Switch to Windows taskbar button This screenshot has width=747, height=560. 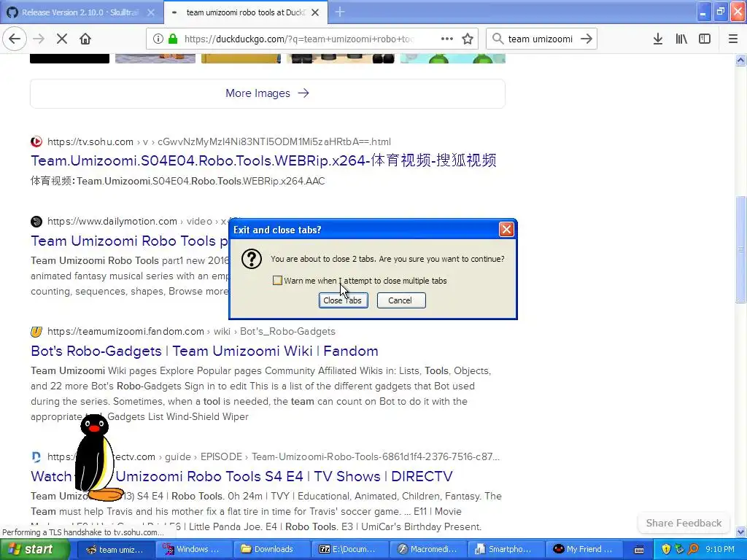point(193,550)
